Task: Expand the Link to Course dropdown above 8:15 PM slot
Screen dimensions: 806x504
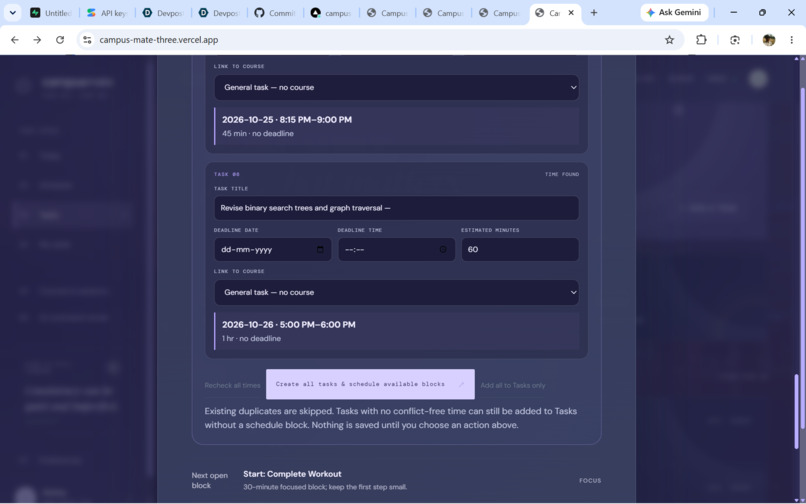Action: click(396, 87)
